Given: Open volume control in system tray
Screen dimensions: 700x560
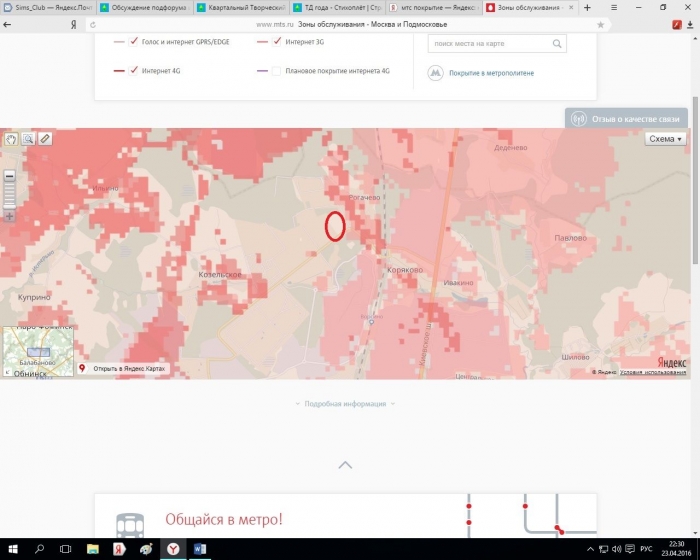Looking at the screenshot, I should (617, 549).
